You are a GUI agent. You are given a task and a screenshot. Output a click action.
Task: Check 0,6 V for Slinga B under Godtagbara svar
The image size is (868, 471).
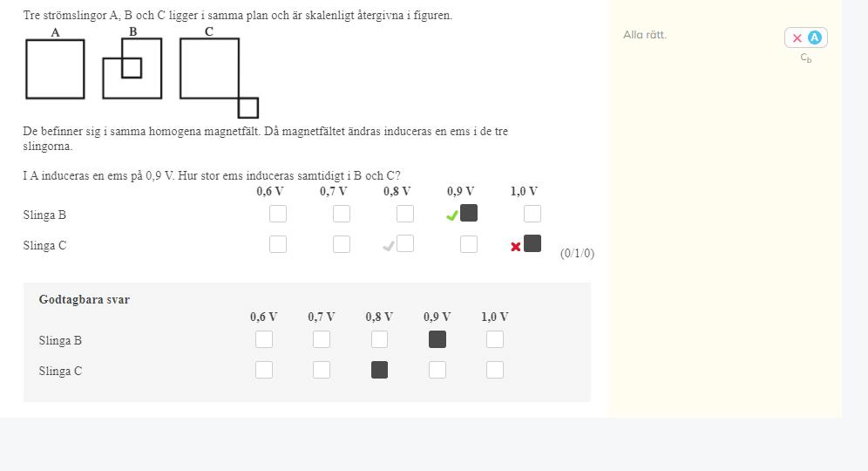(x=264, y=339)
